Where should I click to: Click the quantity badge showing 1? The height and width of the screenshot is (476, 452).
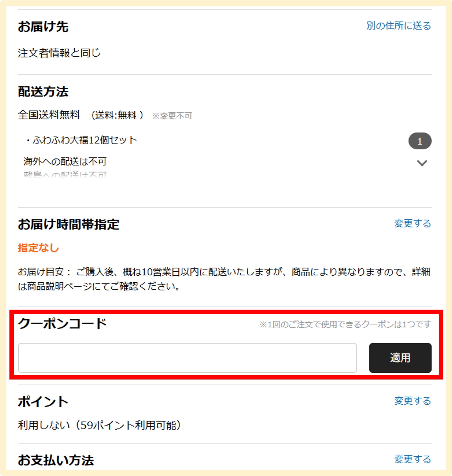[x=420, y=141]
